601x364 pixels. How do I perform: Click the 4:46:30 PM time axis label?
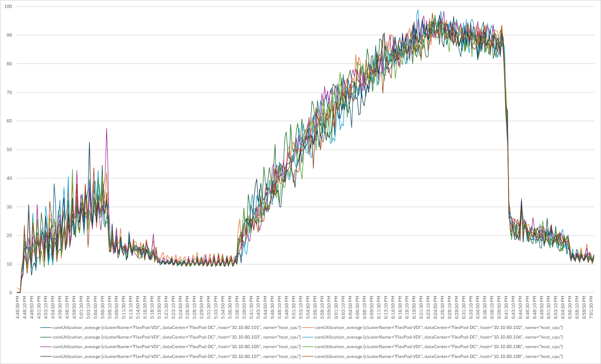(x=17, y=307)
